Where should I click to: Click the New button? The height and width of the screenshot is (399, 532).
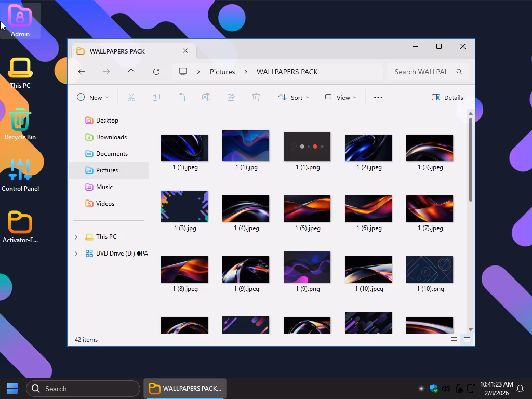[93, 97]
